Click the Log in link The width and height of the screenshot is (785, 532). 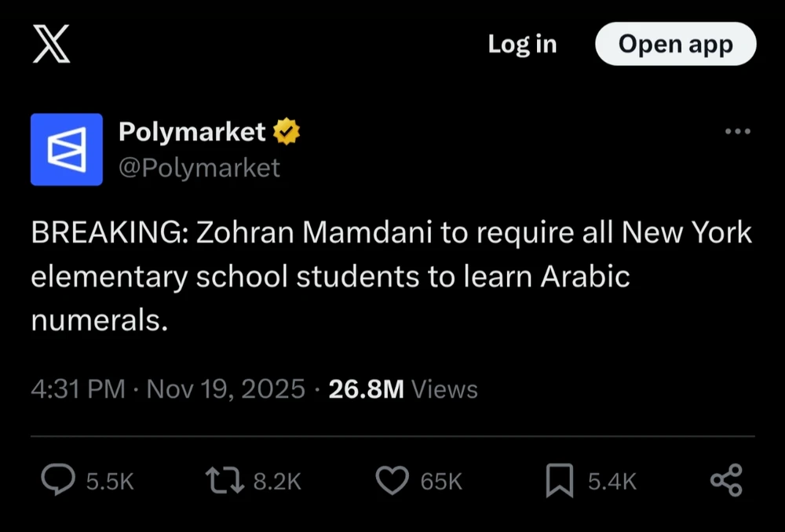pos(522,44)
